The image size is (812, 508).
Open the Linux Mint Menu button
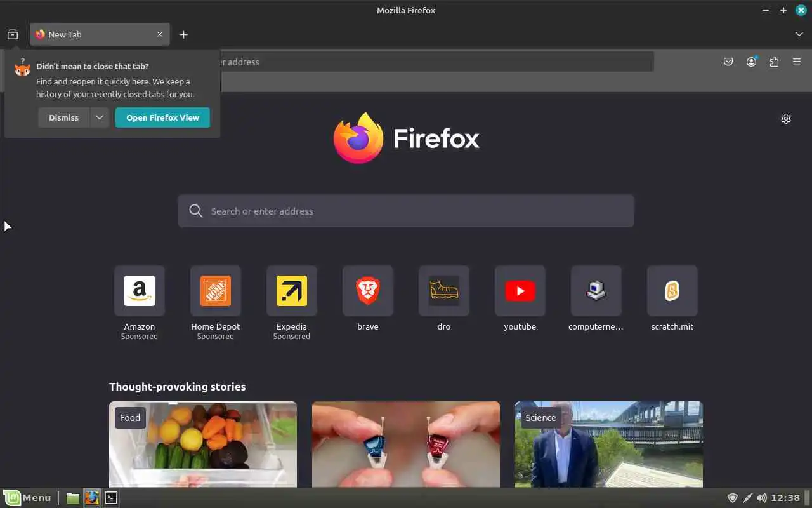pyautogui.click(x=27, y=498)
